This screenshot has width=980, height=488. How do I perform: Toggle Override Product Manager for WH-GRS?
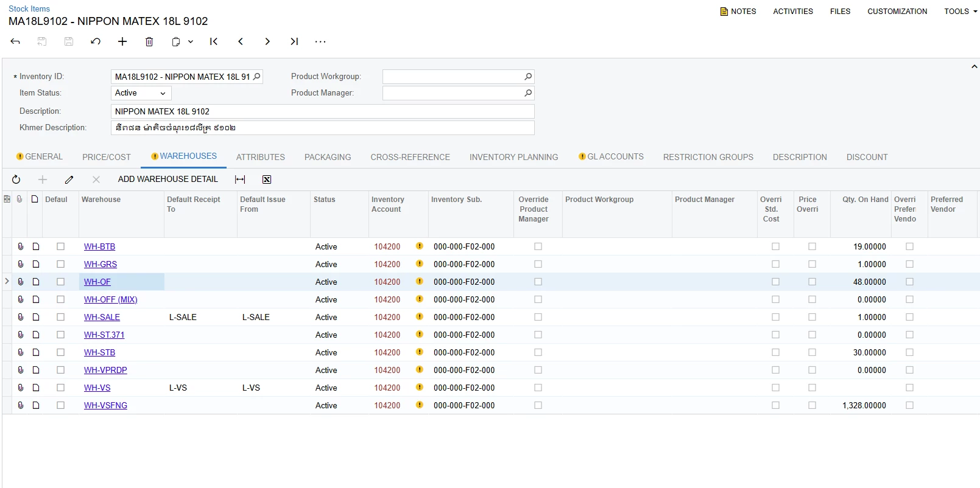(538, 264)
